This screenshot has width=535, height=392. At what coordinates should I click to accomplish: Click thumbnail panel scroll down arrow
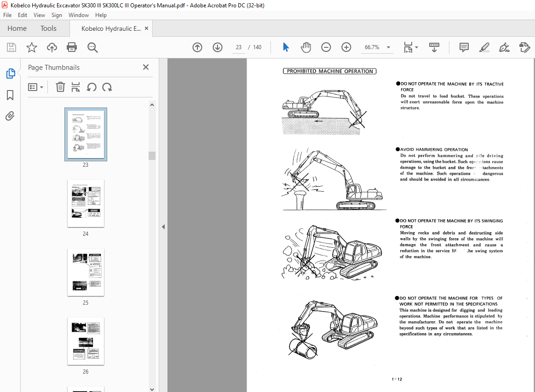point(152,389)
